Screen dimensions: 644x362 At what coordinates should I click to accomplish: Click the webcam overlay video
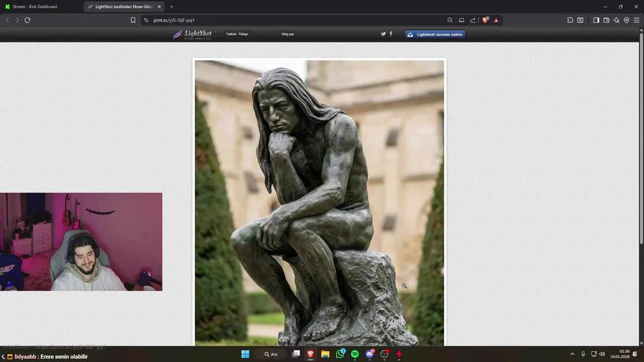81,242
